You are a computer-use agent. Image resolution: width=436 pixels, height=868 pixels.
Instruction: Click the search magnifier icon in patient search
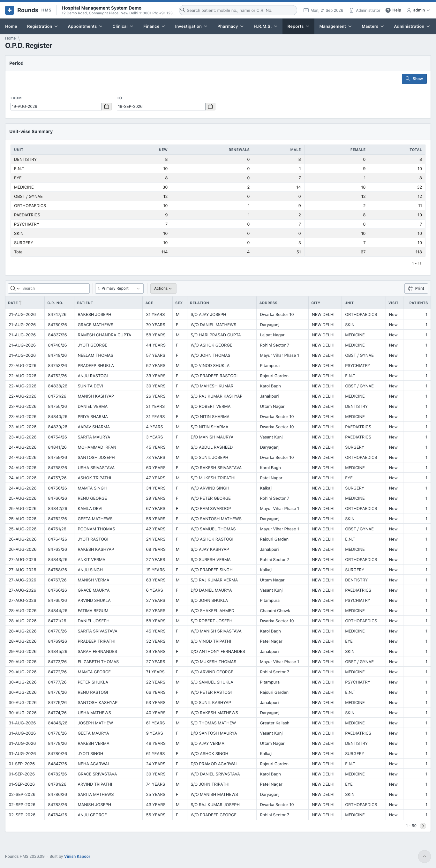[183, 10]
